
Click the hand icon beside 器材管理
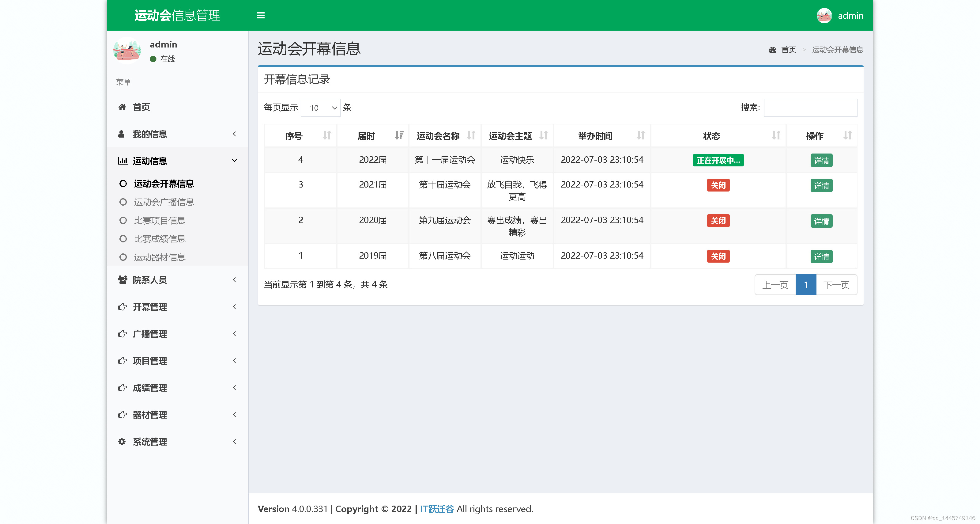tap(122, 415)
